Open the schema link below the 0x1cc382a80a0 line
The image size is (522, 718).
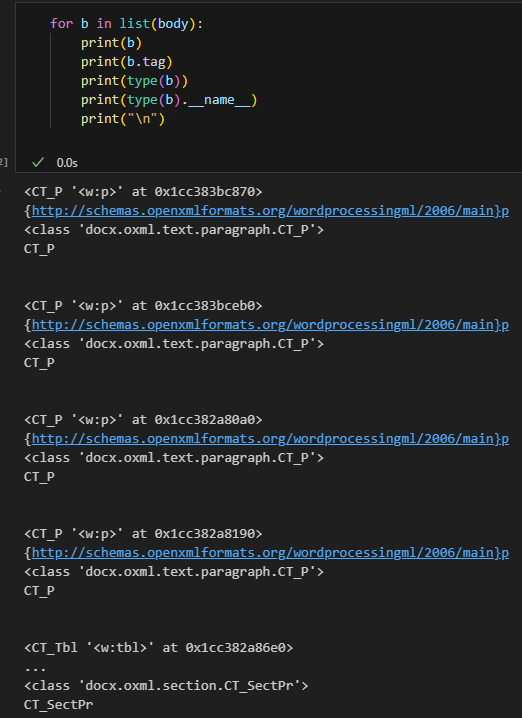point(270,439)
